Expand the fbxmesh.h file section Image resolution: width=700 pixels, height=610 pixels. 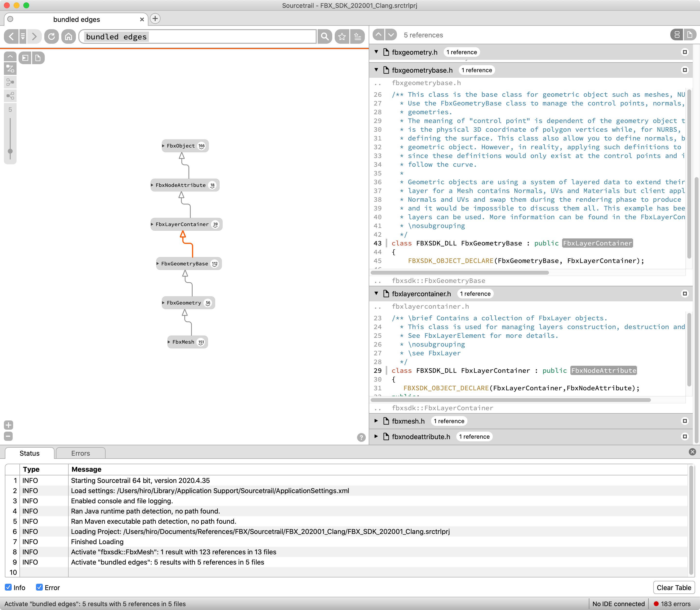[376, 421]
